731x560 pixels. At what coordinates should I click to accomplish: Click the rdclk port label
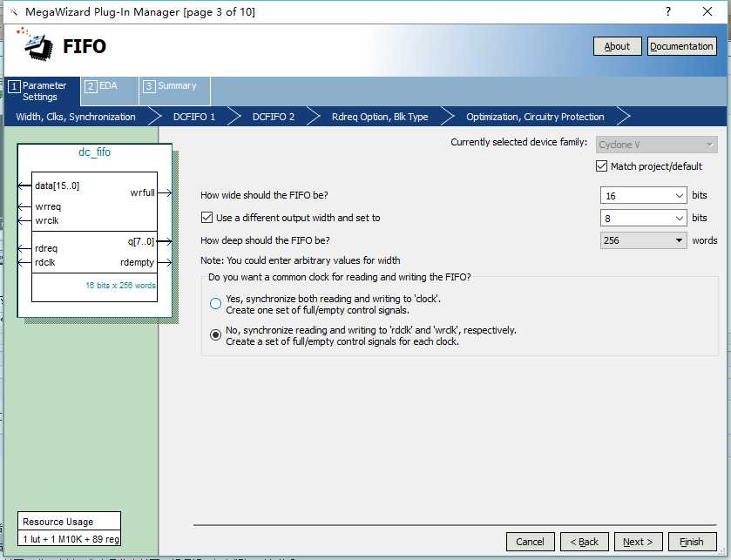click(x=44, y=263)
